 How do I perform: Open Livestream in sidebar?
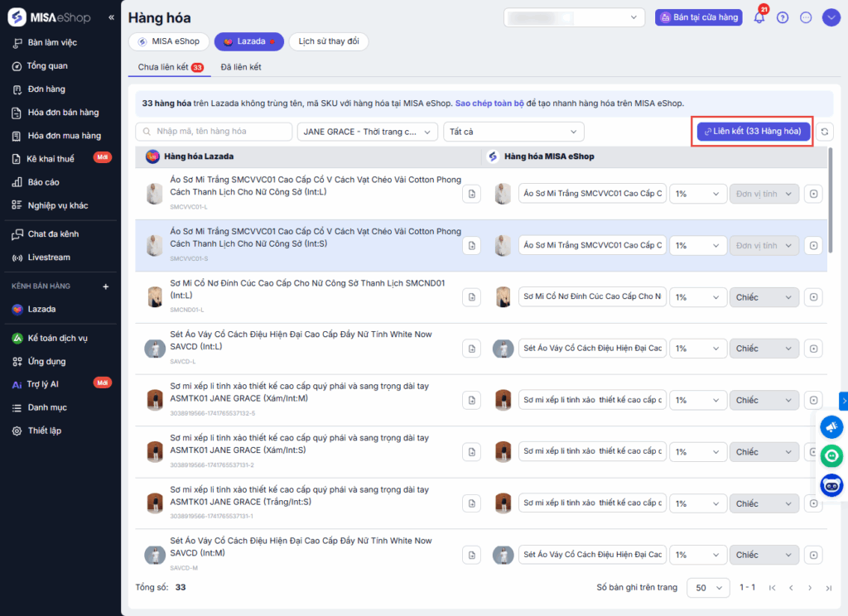click(x=49, y=257)
